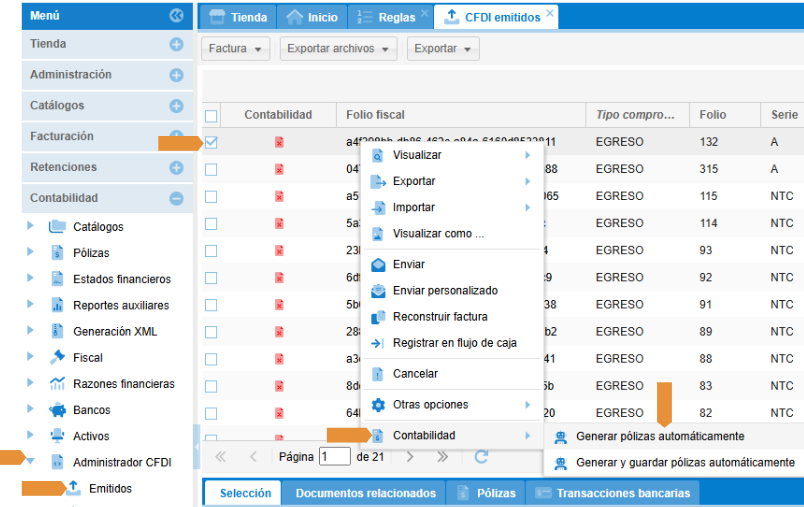Open the Documentos relacionados tab
804x507 pixels.
click(x=365, y=493)
